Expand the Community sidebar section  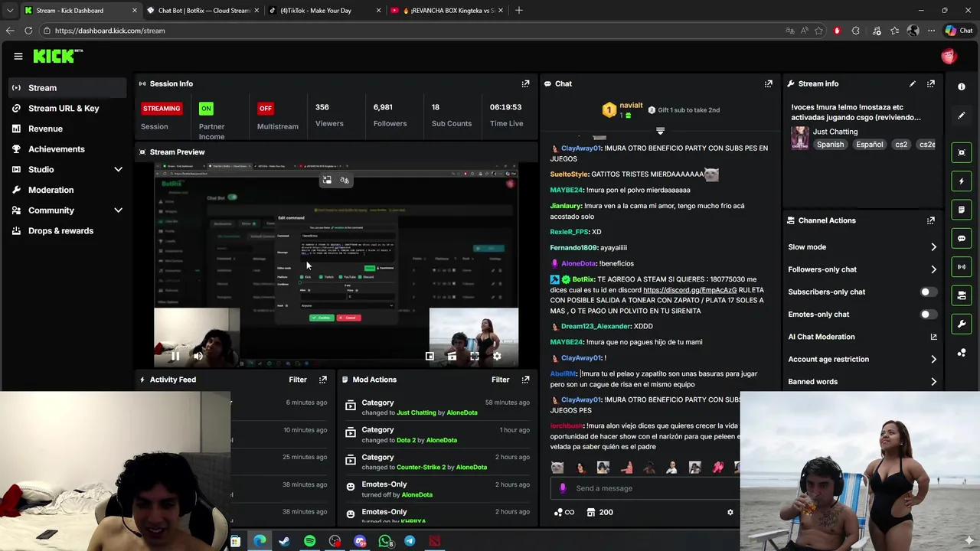pyautogui.click(x=118, y=210)
